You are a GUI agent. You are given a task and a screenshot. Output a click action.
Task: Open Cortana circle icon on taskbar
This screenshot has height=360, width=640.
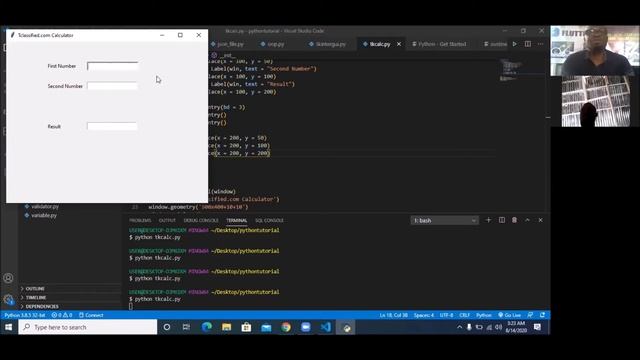167,327
